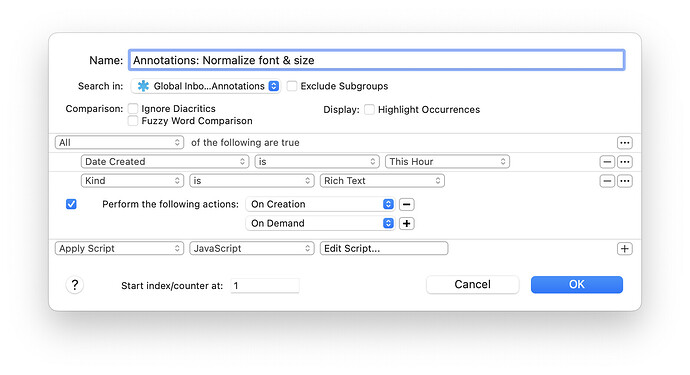Open the All/Any match dropdown
This screenshot has height=375, width=690.
[x=119, y=143]
